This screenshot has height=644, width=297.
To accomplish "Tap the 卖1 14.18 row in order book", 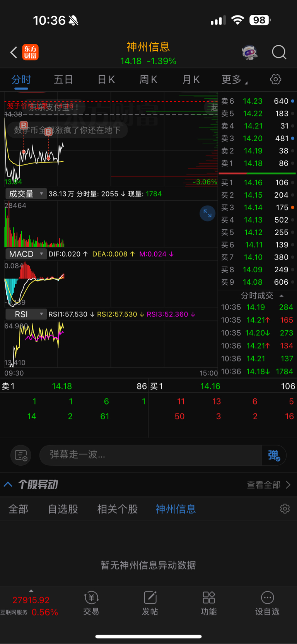I will [x=258, y=163].
